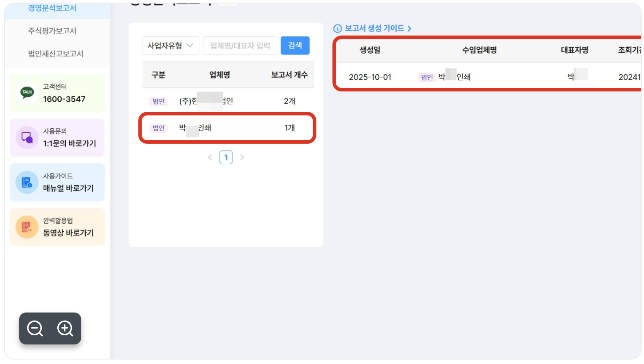Click the blue manual guide icon
Viewport: 644px width, 364px height.
(x=27, y=182)
